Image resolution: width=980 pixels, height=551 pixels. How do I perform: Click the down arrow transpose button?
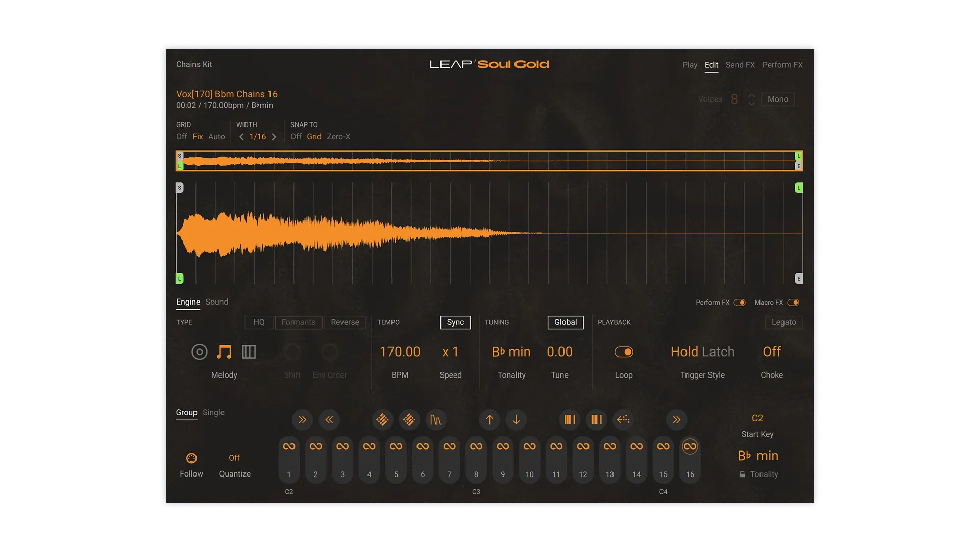pyautogui.click(x=516, y=420)
